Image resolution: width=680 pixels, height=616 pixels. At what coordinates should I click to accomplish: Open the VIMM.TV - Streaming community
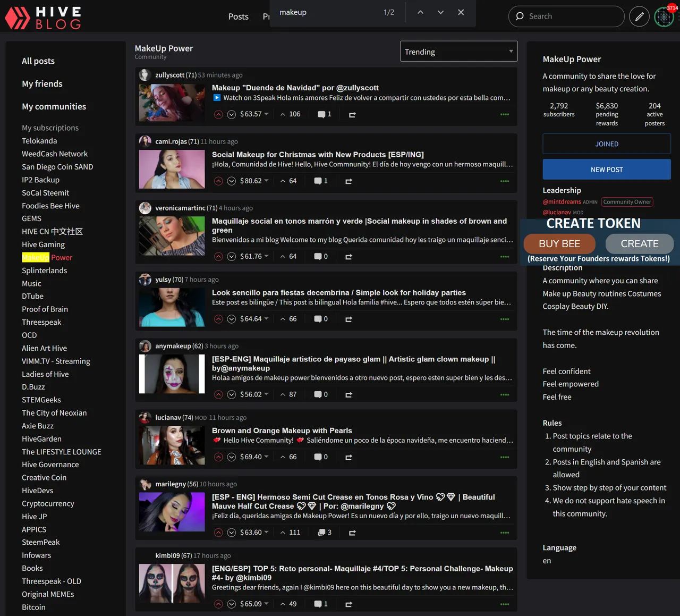56,361
